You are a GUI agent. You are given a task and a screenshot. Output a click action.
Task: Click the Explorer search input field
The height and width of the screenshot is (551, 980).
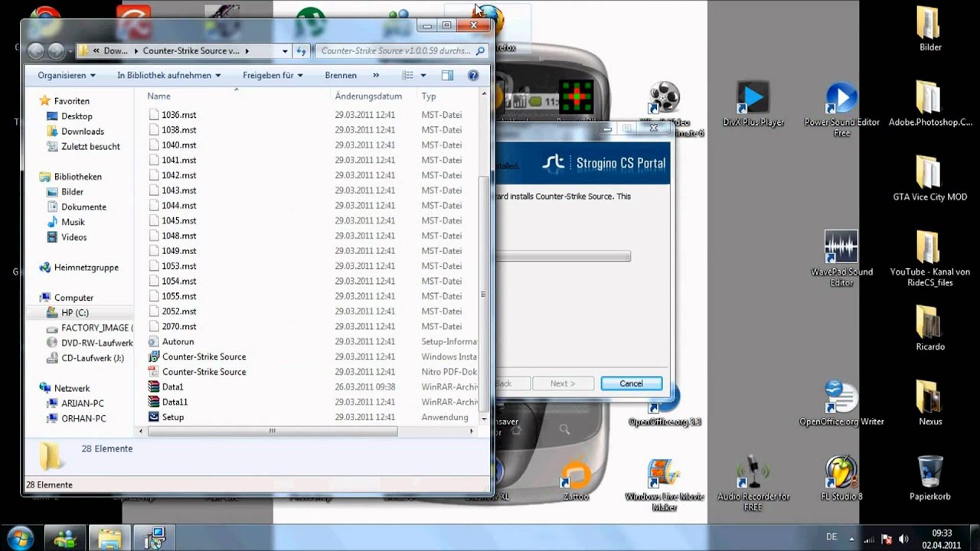(x=394, y=51)
